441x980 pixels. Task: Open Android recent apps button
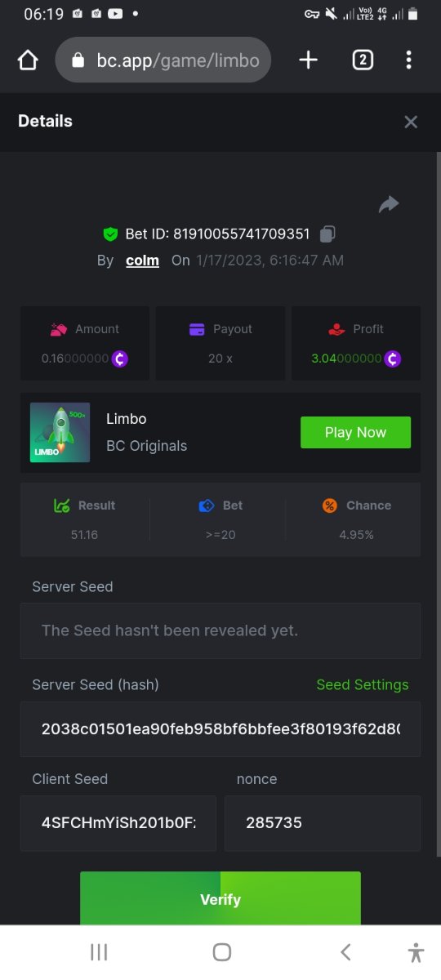99,952
